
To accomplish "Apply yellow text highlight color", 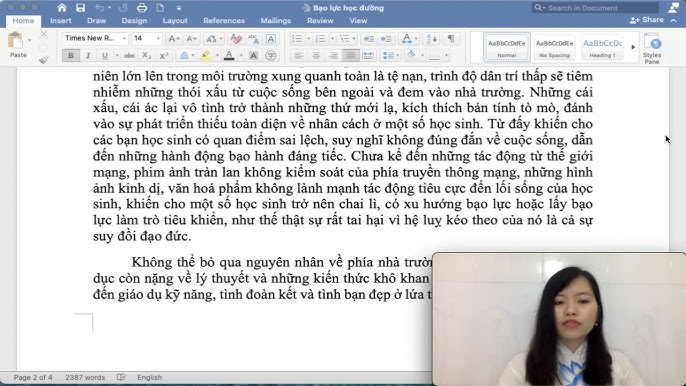I will click(x=205, y=56).
